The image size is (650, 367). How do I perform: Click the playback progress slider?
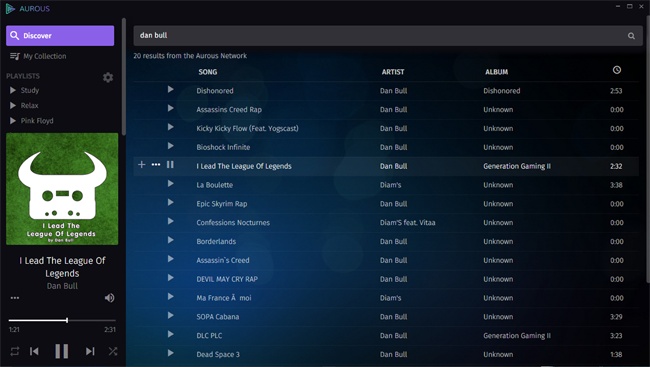pos(62,320)
